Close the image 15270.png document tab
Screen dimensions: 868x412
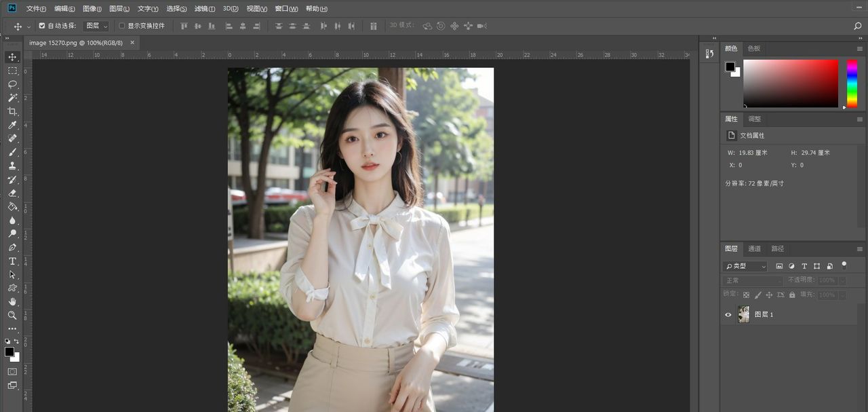tap(132, 43)
